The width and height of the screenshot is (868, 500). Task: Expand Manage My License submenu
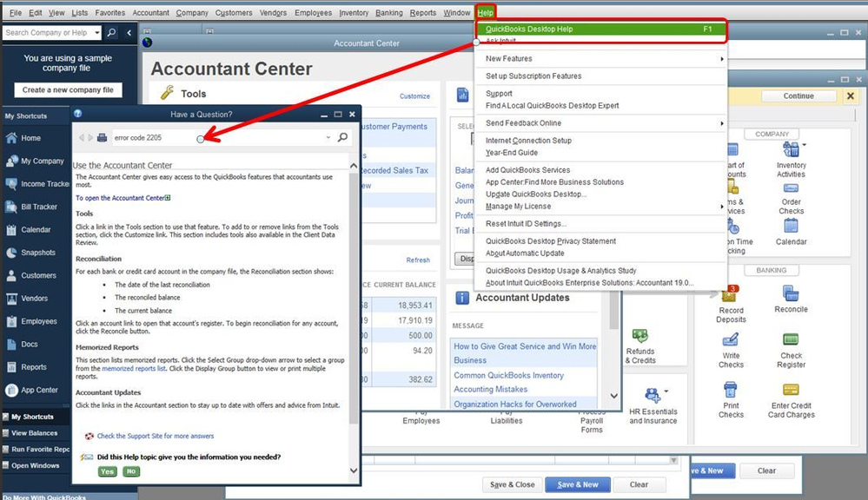tap(722, 207)
